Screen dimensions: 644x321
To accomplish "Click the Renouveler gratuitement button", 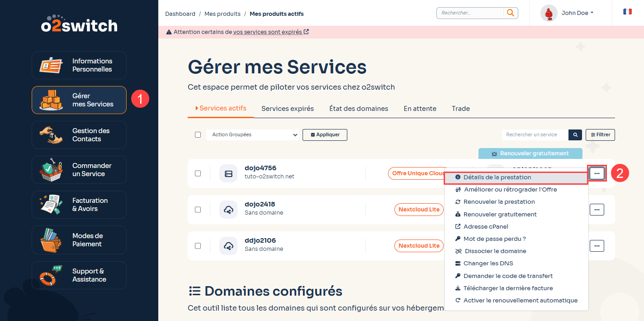I will point(530,153).
